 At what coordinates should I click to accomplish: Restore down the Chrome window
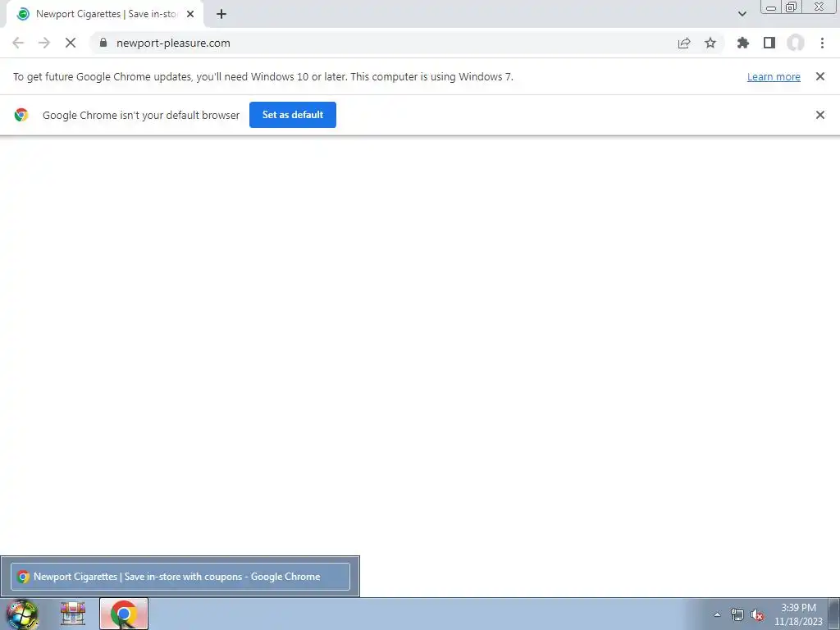791,7
